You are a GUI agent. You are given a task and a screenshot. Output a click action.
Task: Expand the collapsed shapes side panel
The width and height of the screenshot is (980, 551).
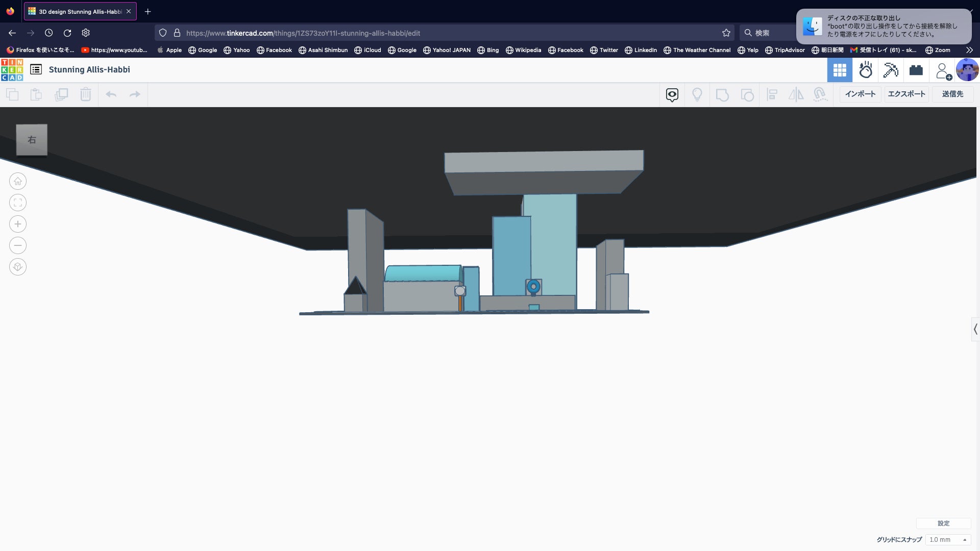(975, 330)
